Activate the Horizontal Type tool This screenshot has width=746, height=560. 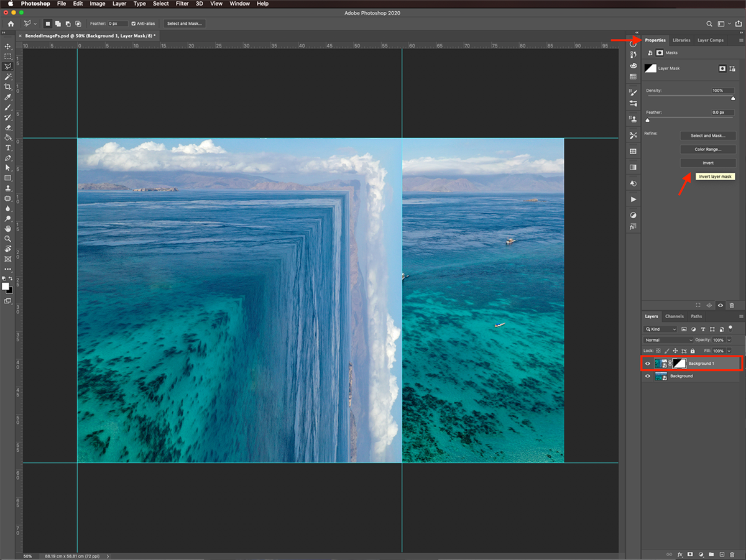click(x=8, y=148)
